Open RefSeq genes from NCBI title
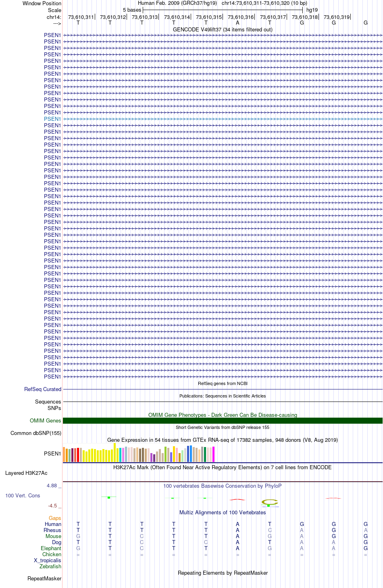Screen dimensions: 383x588 [223, 383]
